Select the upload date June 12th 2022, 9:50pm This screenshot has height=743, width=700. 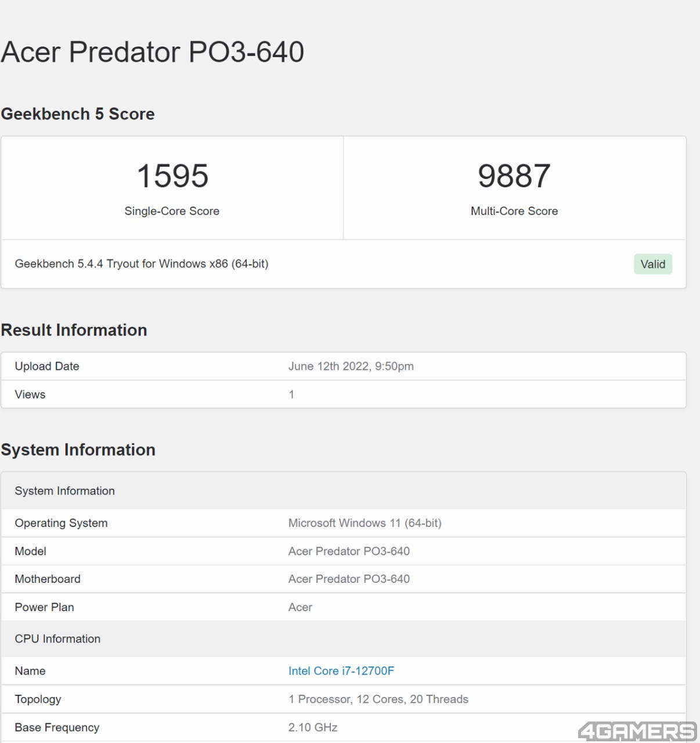351,366
